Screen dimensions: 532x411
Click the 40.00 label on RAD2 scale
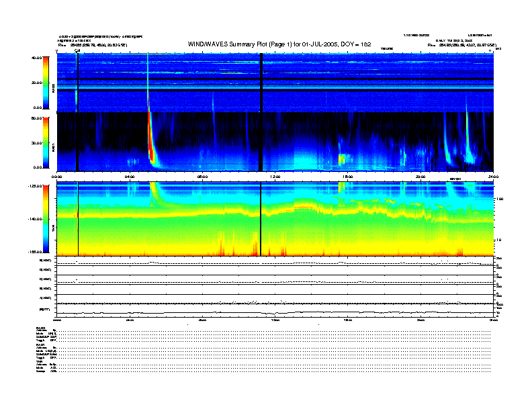point(36,58)
